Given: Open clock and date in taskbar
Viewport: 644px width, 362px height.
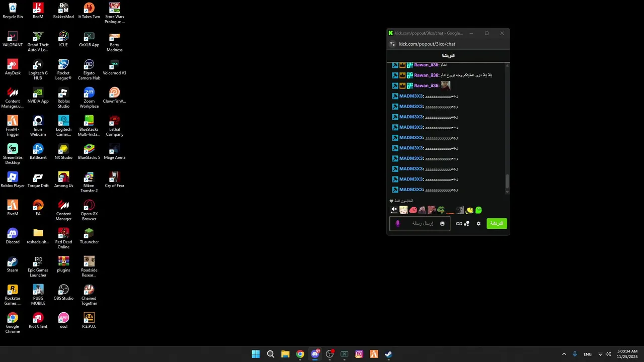Looking at the screenshot, I should (627, 354).
